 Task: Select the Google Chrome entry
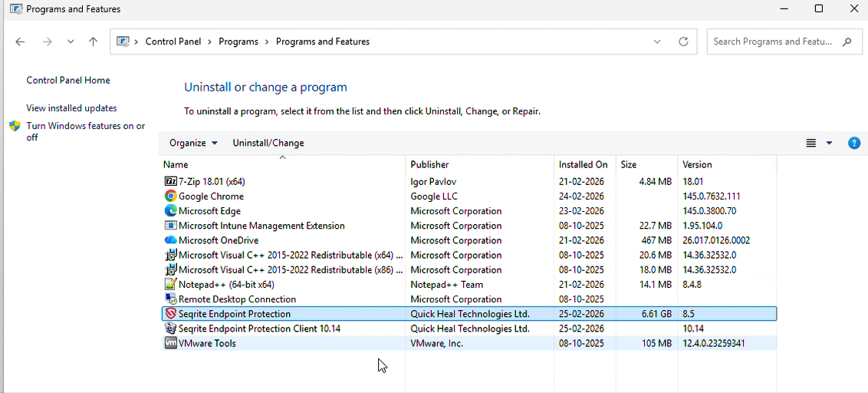(x=469, y=196)
